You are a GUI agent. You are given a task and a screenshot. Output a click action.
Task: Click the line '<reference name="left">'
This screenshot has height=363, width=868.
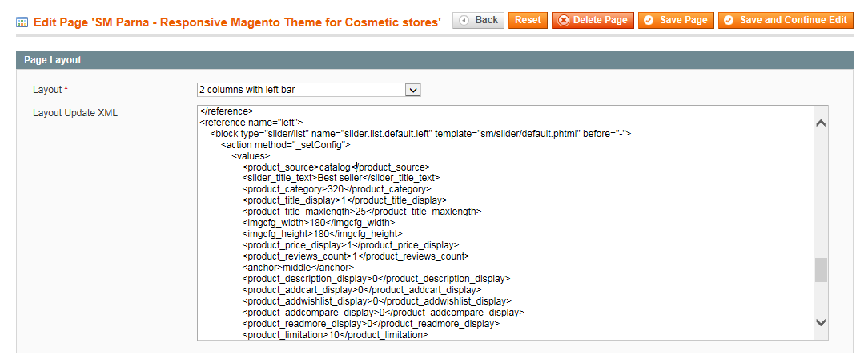tap(251, 123)
